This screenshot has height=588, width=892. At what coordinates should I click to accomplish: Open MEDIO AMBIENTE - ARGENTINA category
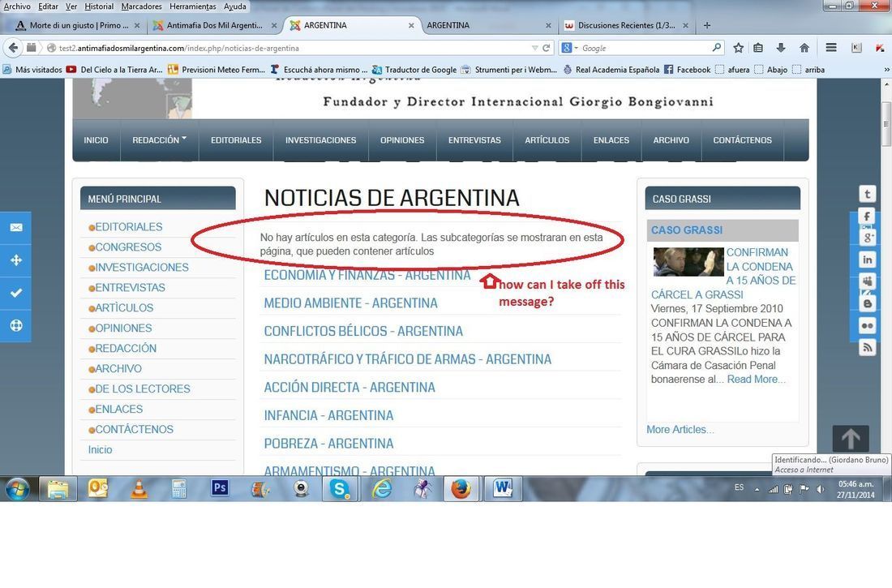click(350, 303)
